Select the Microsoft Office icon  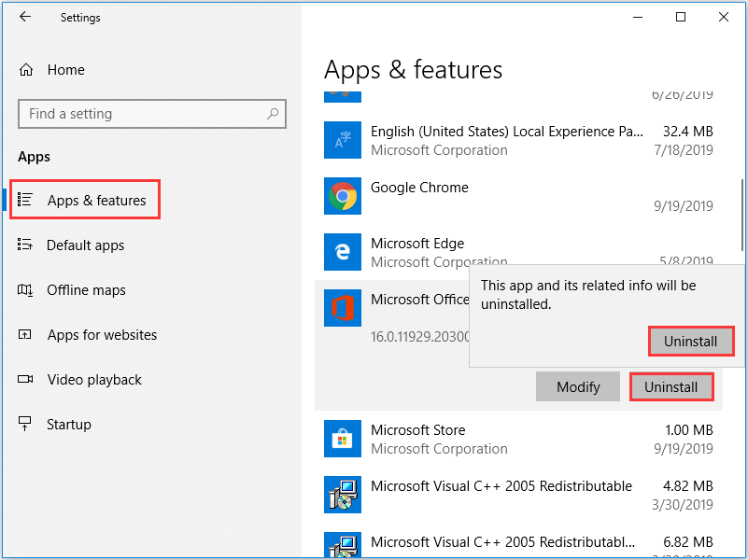coord(342,308)
